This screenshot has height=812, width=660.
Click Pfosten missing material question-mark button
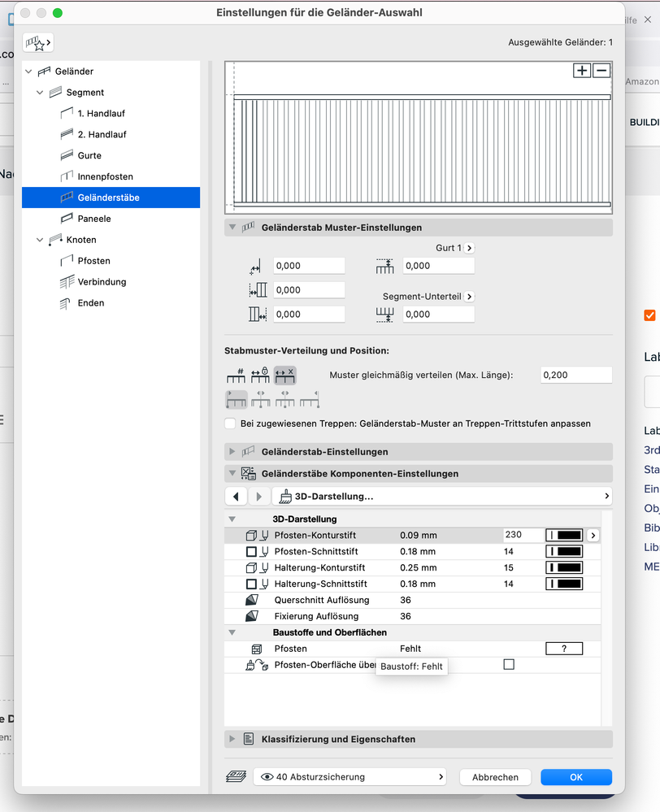pyautogui.click(x=564, y=649)
